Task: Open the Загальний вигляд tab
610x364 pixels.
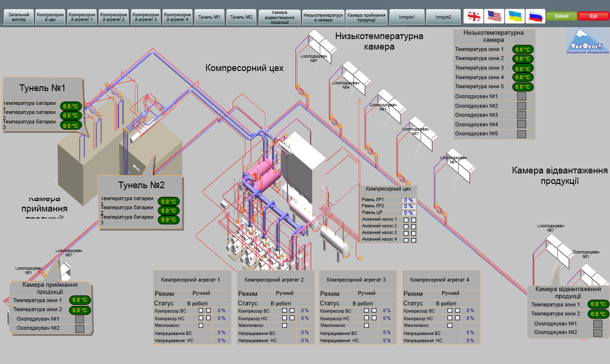Action: click(19, 17)
